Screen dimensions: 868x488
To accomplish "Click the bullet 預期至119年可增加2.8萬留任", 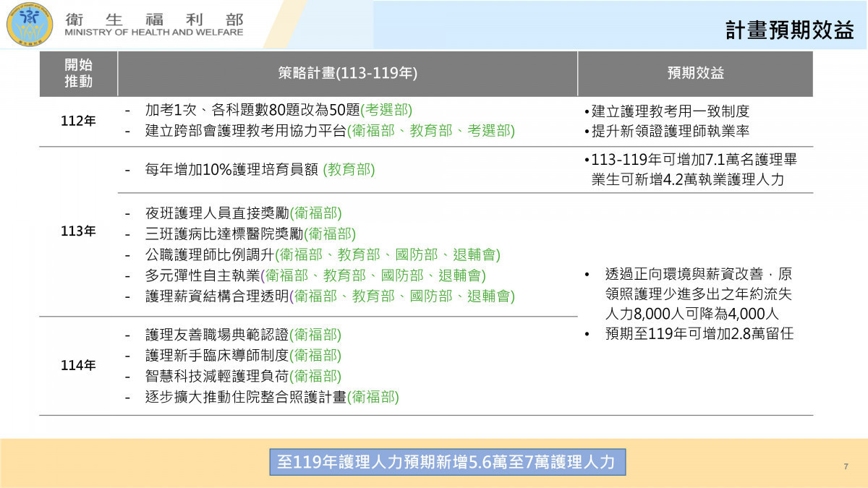I will coord(690,334).
